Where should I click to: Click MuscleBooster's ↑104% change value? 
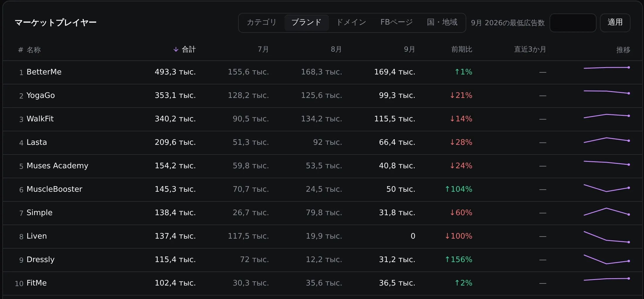tap(459, 189)
